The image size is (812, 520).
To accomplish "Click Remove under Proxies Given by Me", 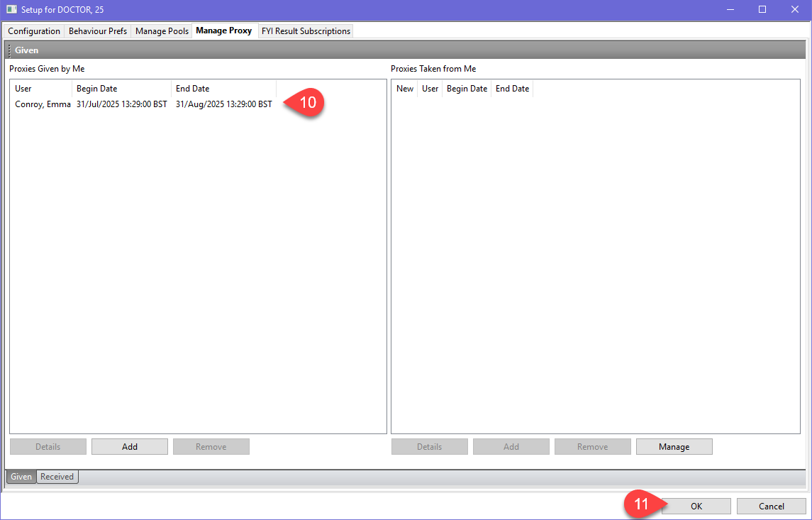I will coord(211,446).
